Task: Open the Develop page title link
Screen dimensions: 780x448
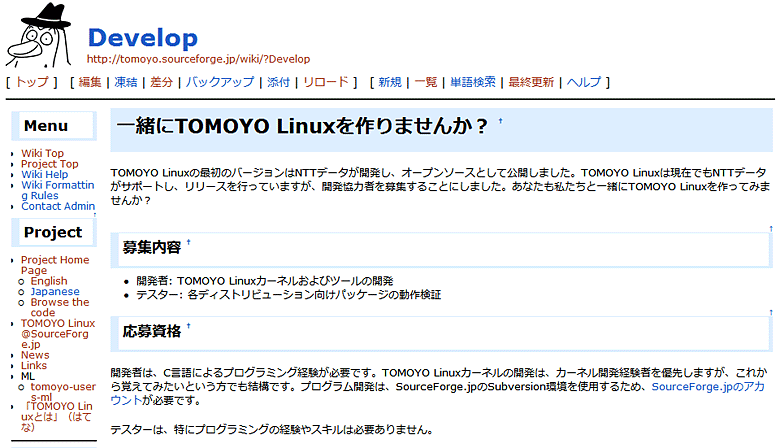Action: tap(143, 38)
